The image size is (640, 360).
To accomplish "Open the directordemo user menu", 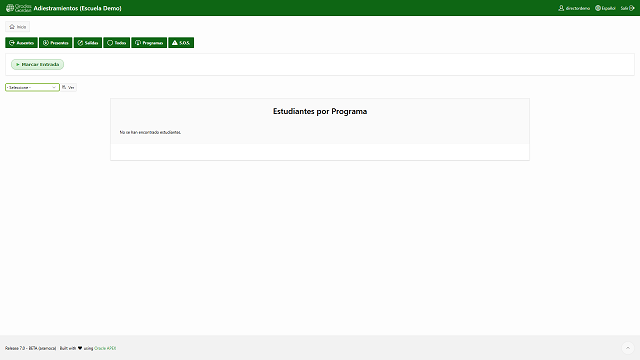I will coord(574,8).
